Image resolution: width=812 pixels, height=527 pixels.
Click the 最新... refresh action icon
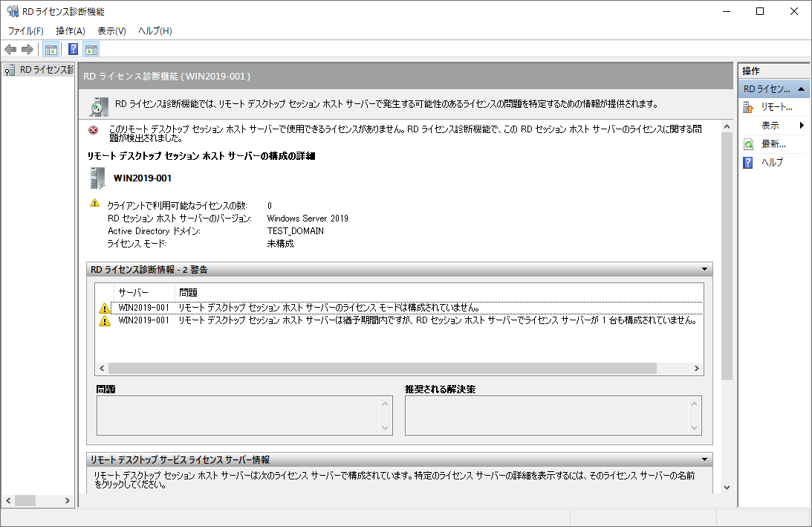(x=748, y=144)
